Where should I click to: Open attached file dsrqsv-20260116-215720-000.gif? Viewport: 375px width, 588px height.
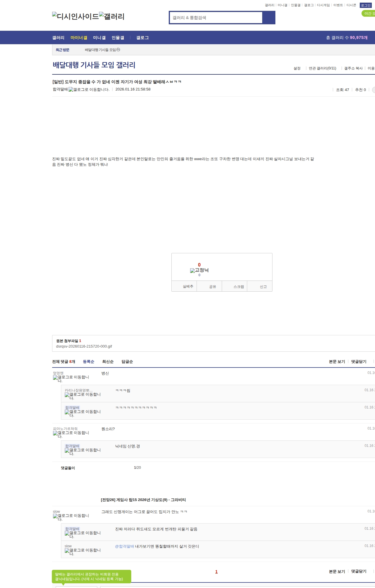point(84,346)
